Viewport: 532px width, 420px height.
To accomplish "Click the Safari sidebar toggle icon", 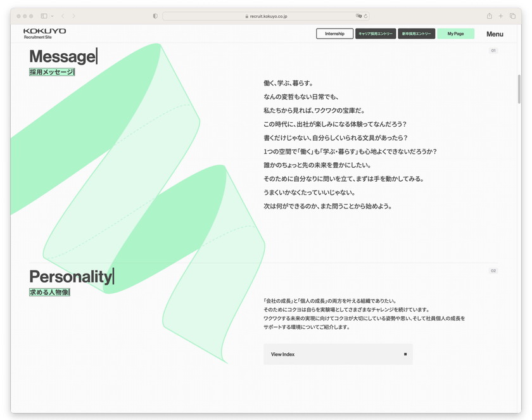I will pos(44,16).
